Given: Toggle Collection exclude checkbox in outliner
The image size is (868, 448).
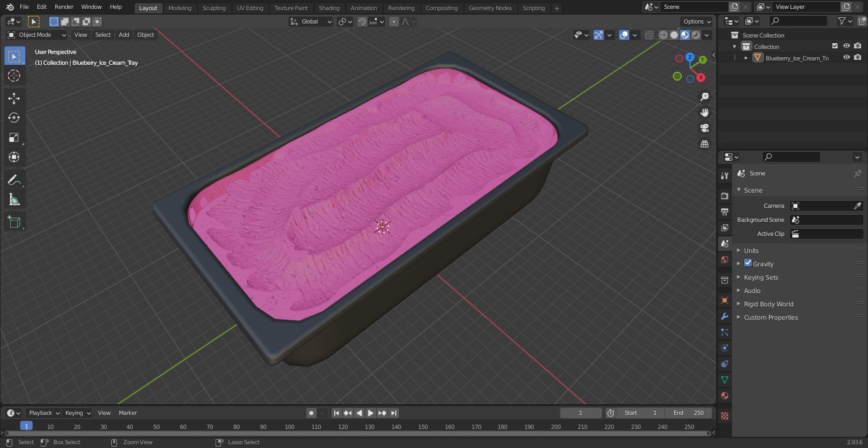Looking at the screenshot, I should 835,46.
